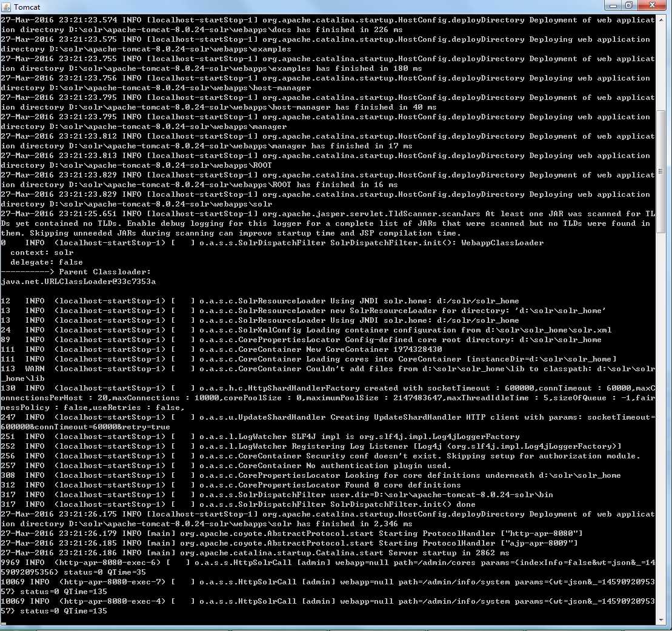Click the 'New CoreContainer 1974328430' line
This screenshot has width=672, height=631.
coord(221,349)
